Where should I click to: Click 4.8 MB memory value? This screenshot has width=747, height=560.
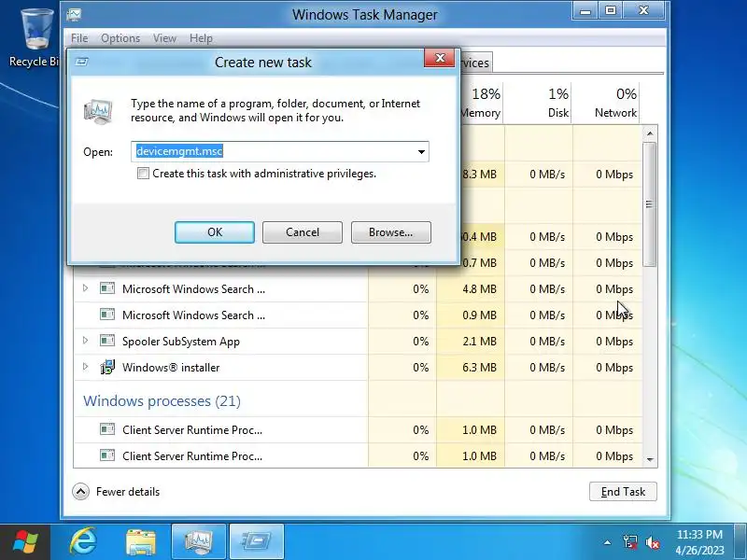pyautogui.click(x=479, y=289)
